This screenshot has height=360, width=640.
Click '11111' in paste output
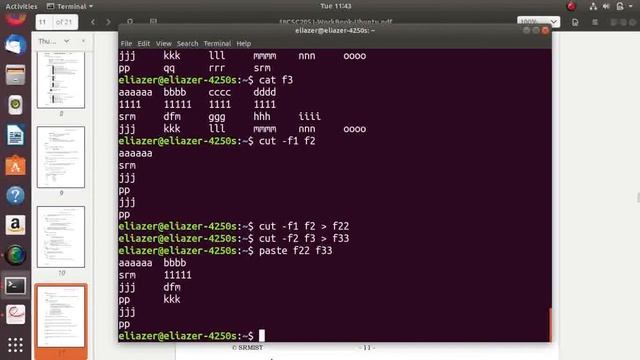pyautogui.click(x=178, y=275)
